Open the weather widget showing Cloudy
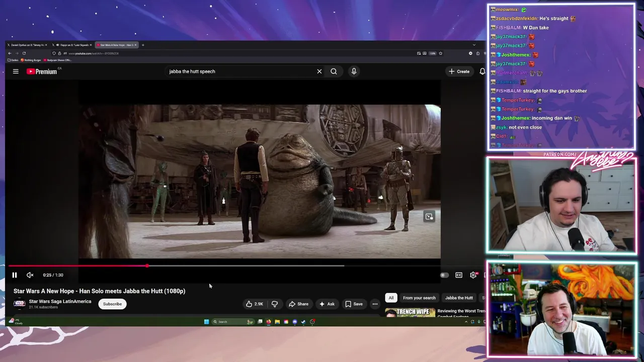The height and width of the screenshot is (362, 644). [x=15, y=322]
